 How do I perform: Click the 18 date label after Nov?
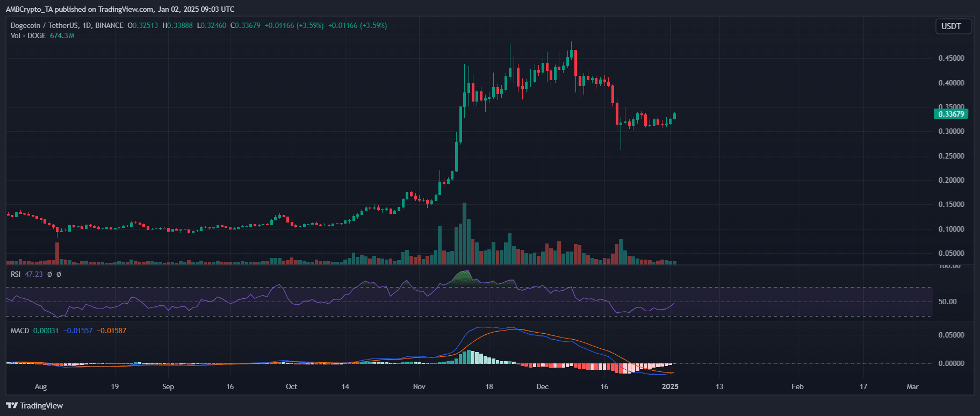[489, 386]
